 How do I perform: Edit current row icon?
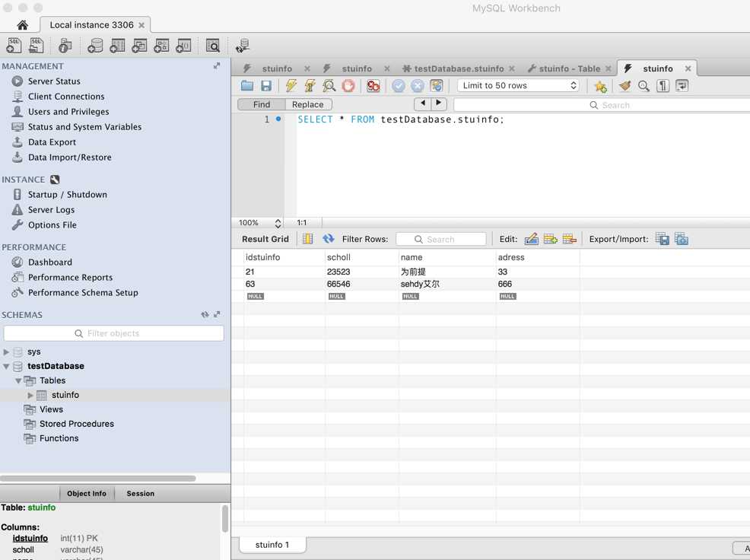click(x=532, y=239)
